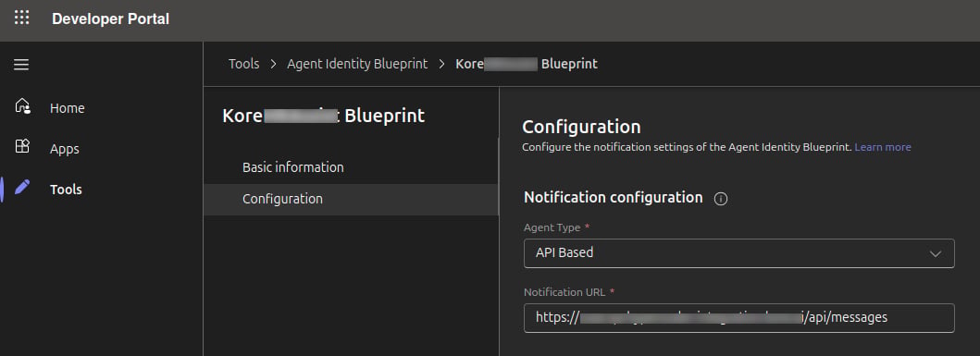Viewport: 980px width, 356px height.
Task: Click the Agent Type chevron arrow
Action: click(936, 253)
